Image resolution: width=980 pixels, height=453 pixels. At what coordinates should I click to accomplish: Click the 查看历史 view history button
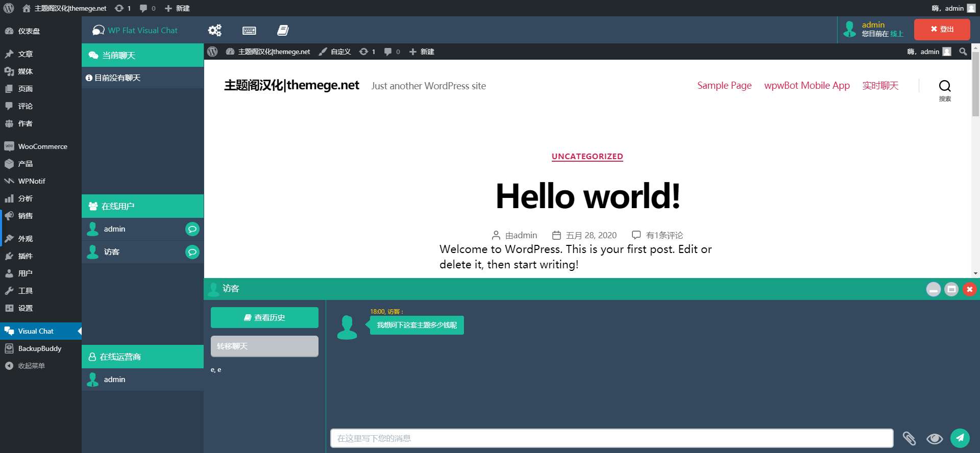point(264,317)
